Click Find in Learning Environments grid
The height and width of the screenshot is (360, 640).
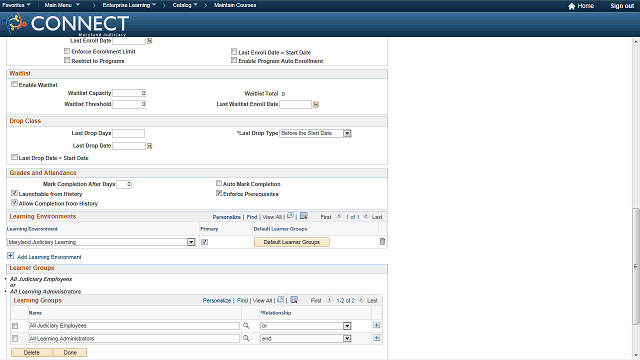point(252,217)
